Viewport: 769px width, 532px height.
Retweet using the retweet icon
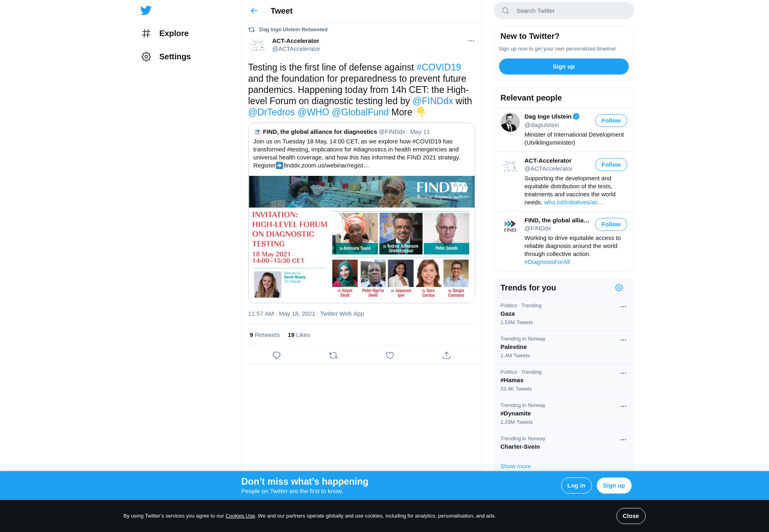coord(333,355)
